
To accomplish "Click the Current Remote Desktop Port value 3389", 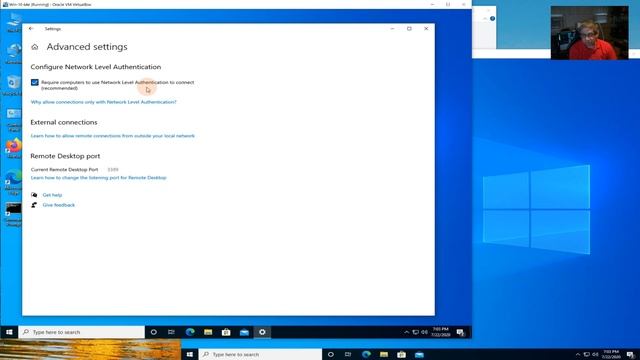I will [x=113, y=169].
